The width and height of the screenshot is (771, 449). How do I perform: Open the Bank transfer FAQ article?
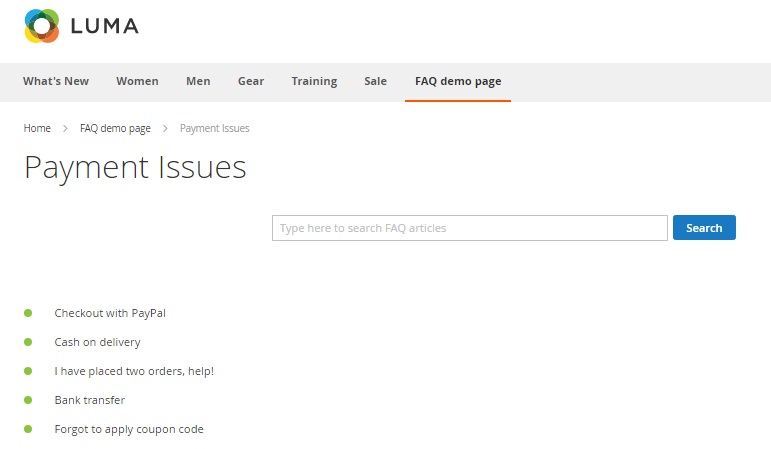click(x=89, y=400)
